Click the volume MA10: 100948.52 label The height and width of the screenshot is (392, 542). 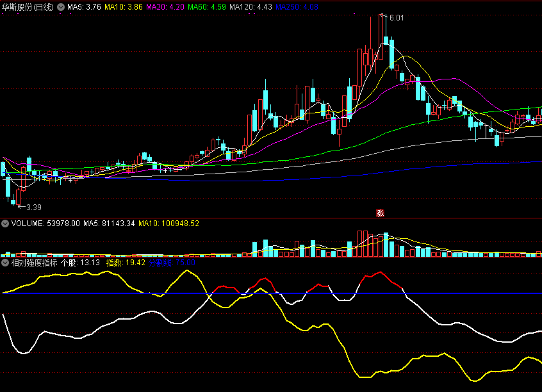coord(169,224)
